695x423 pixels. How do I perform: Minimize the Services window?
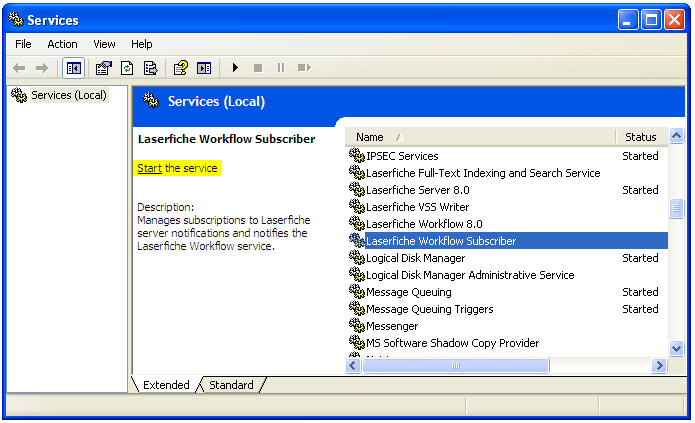pyautogui.click(x=628, y=20)
